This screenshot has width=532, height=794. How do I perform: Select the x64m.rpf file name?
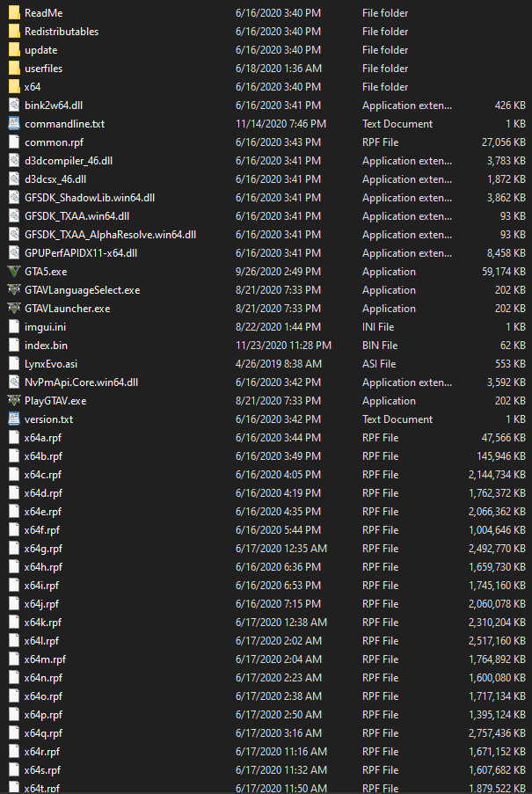(45, 659)
